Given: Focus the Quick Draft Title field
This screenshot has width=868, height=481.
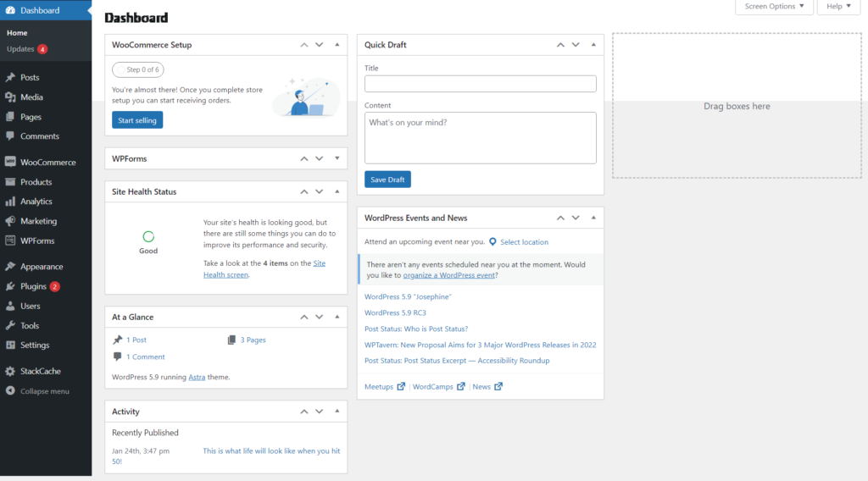Looking at the screenshot, I should click(481, 84).
